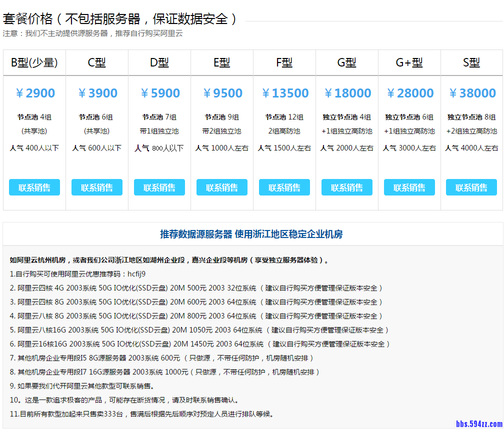Select the S型 column header

coord(471,62)
